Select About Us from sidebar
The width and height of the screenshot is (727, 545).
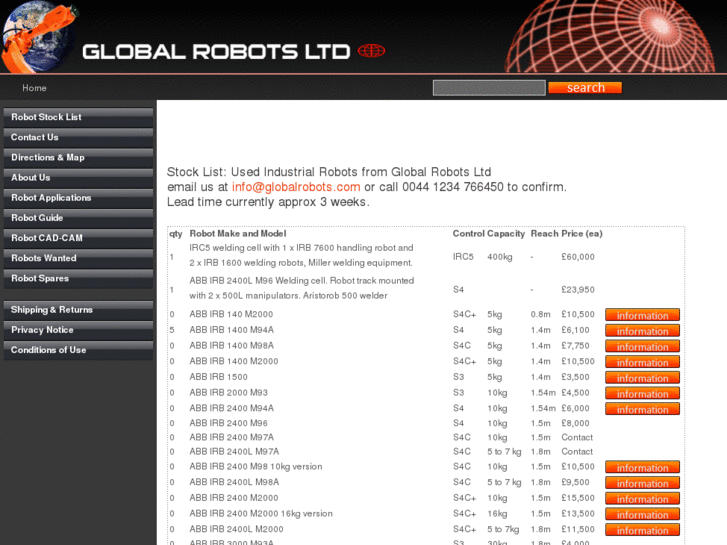[78, 178]
